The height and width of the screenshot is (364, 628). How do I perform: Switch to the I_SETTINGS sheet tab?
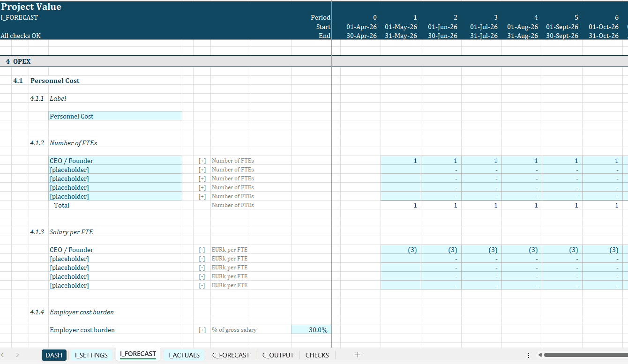point(91,355)
